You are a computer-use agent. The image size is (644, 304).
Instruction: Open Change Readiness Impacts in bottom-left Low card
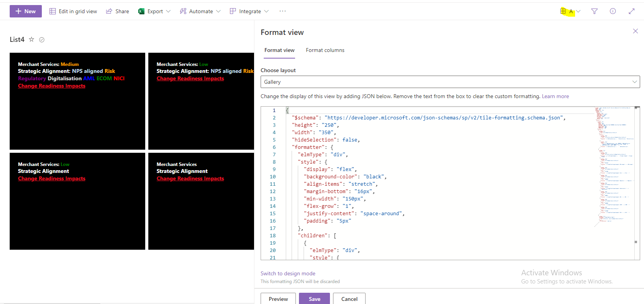click(x=52, y=178)
